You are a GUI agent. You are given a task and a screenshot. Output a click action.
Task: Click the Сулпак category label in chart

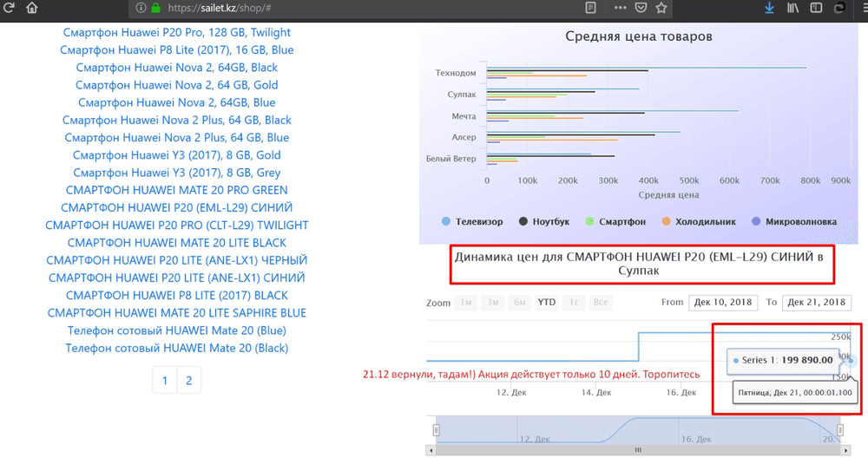click(x=461, y=94)
